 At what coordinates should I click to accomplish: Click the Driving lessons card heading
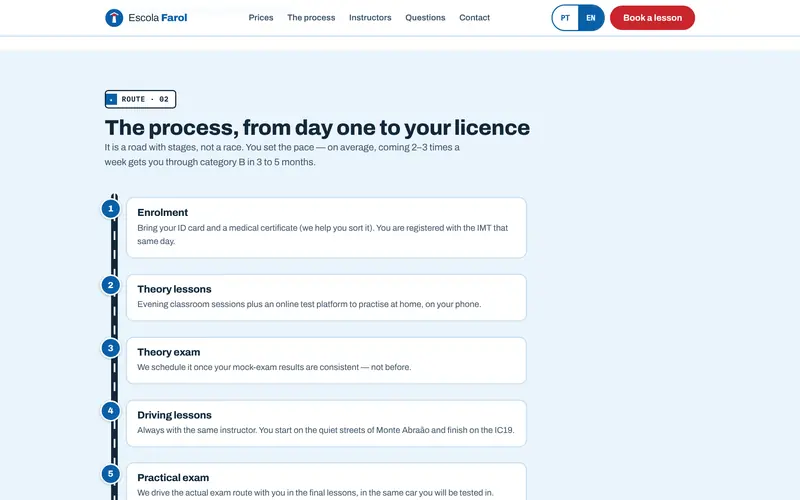pyautogui.click(x=174, y=415)
